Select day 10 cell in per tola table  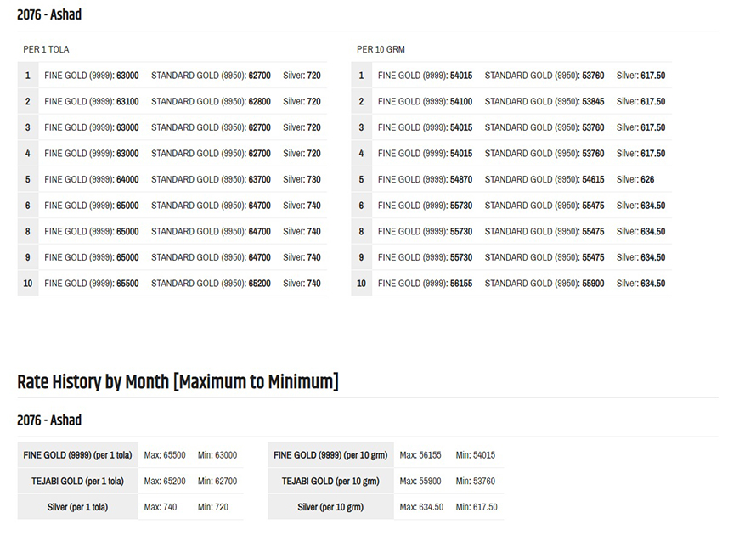pyautogui.click(x=28, y=284)
